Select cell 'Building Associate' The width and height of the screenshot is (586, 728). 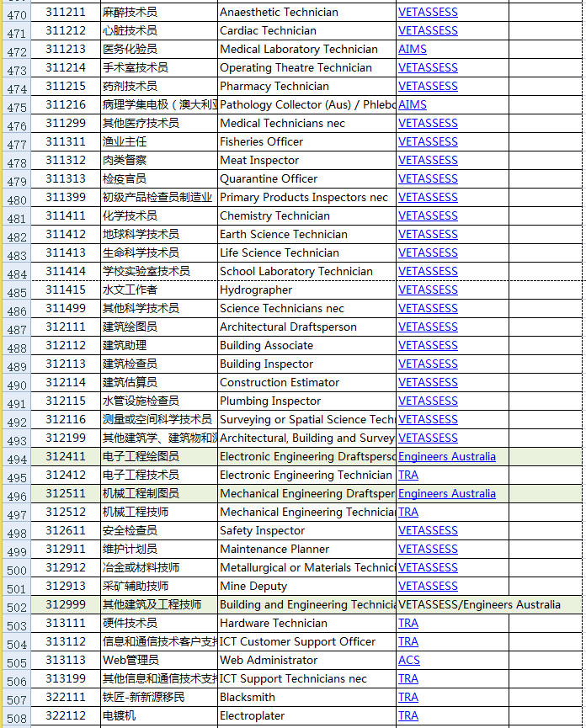pyautogui.click(x=306, y=345)
